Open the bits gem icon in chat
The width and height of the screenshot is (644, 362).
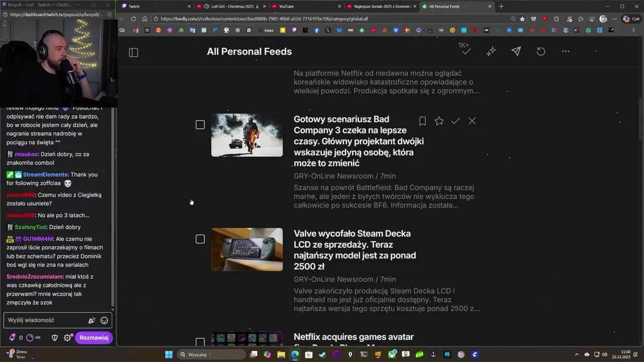12,337
